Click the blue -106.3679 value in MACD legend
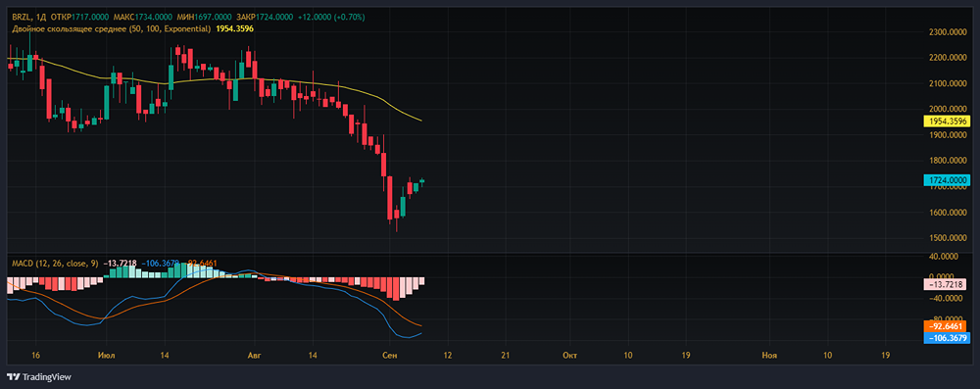This screenshot has width=980, height=389. click(160, 264)
